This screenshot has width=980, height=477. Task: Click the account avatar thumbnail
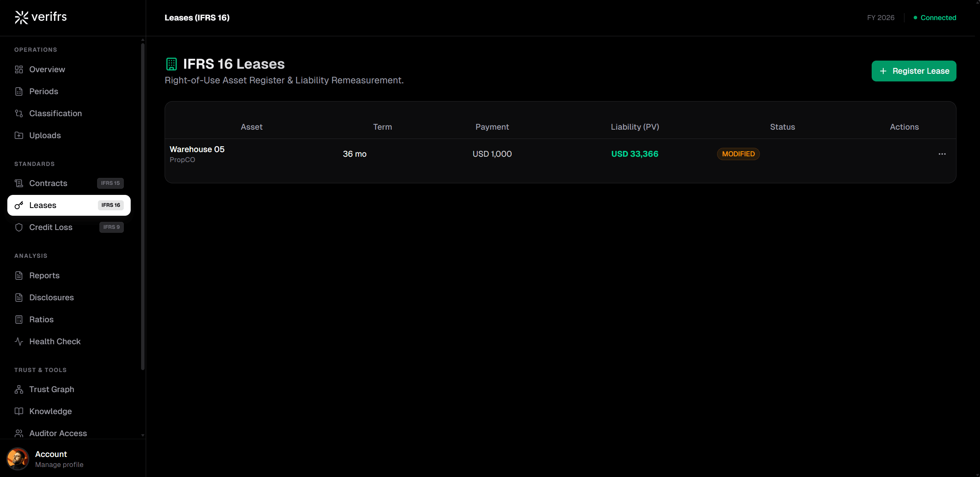pyautogui.click(x=18, y=459)
